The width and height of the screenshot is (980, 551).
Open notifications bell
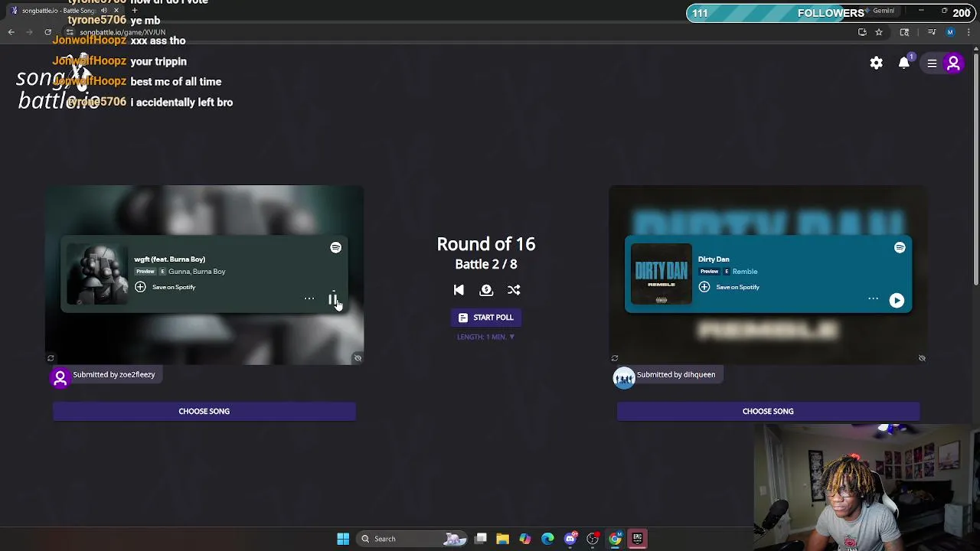(x=904, y=64)
